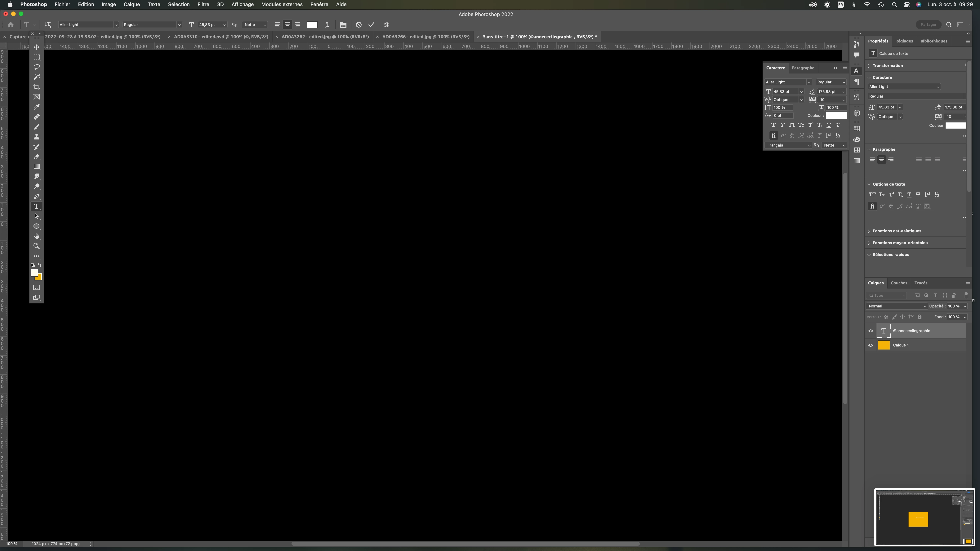The width and height of the screenshot is (980, 551).
Task: Select the Lasso tool
Action: (x=37, y=67)
